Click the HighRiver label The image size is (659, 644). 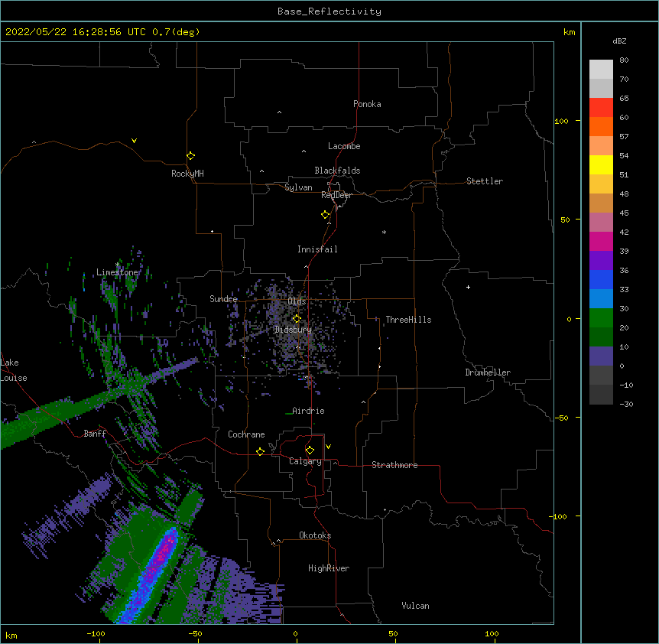click(329, 568)
